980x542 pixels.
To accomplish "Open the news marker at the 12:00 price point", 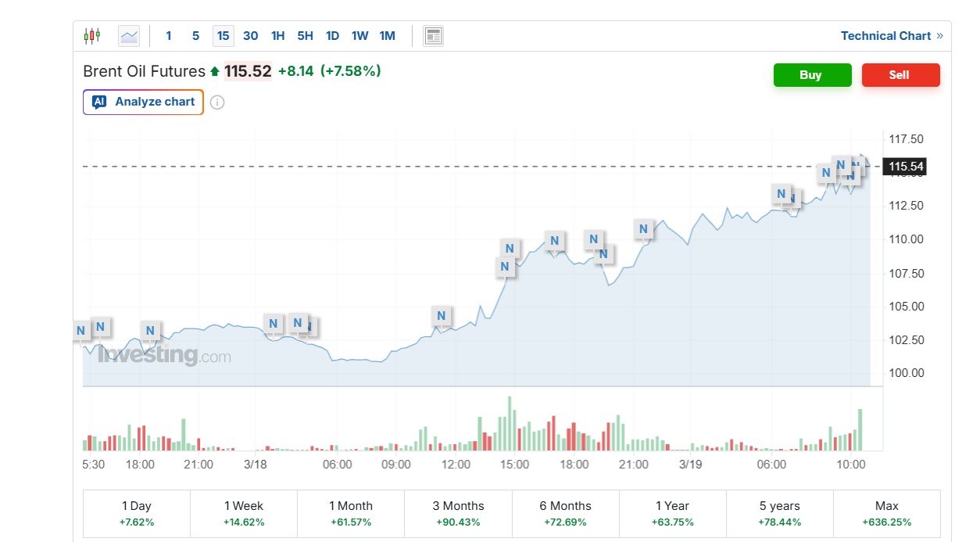I will (x=442, y=316).
